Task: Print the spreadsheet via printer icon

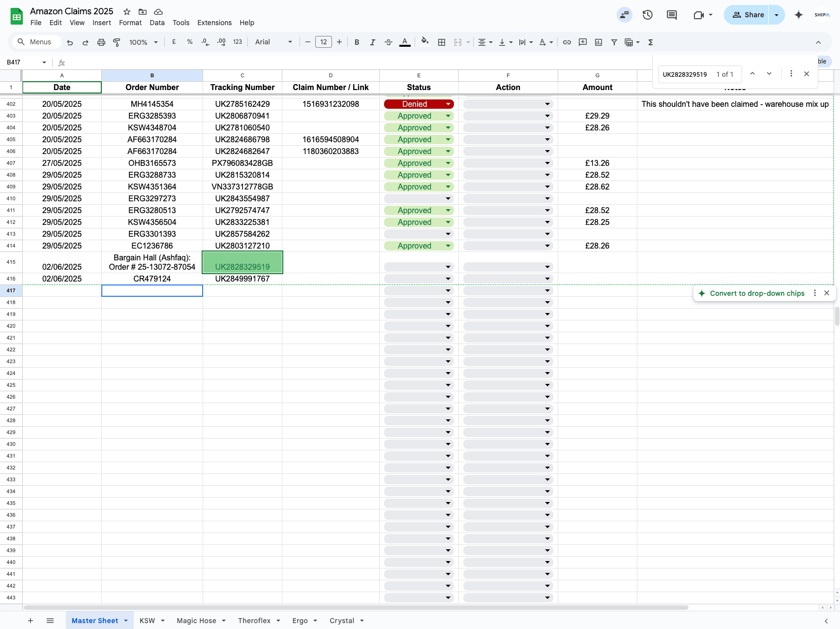Action: click(x=101, y=42)
